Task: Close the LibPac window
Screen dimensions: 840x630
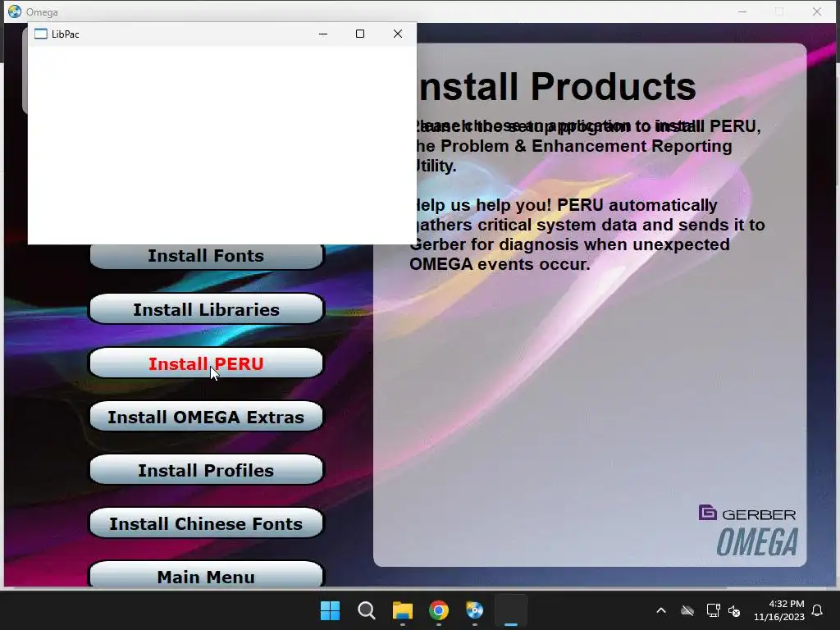Action: point(398,34)
